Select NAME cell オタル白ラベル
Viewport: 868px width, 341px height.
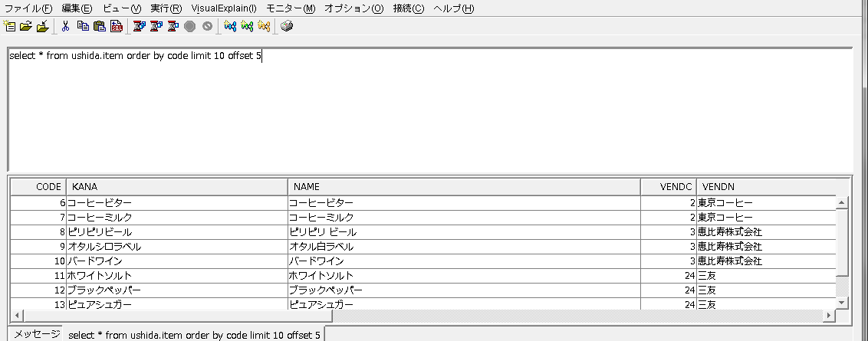click(x=464, y=247)
